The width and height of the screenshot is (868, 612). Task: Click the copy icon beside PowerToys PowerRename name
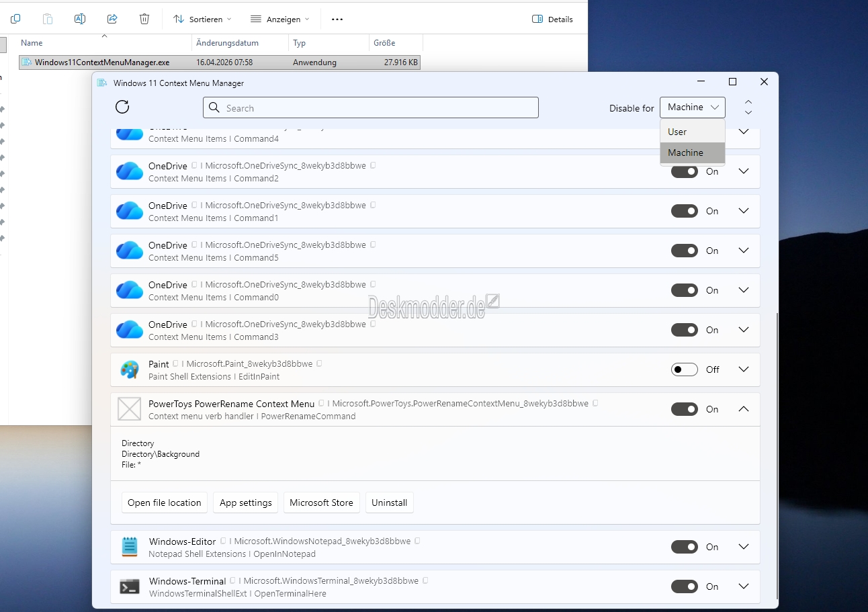[x=322, y=404]
